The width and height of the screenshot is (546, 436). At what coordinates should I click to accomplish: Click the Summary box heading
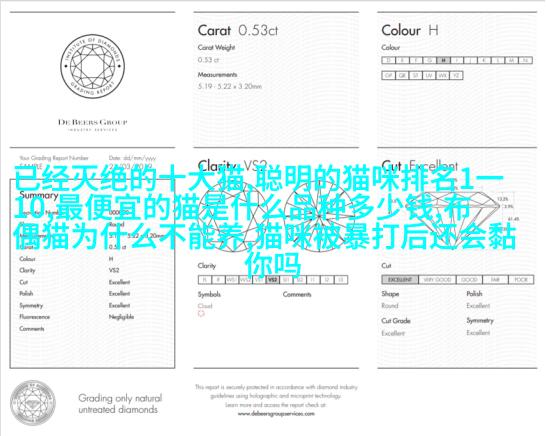(39, 195)
